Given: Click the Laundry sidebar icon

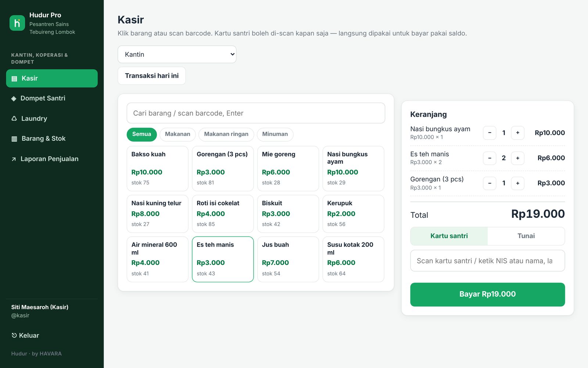Looking at the screenshot, I should [x=14, y=118].
